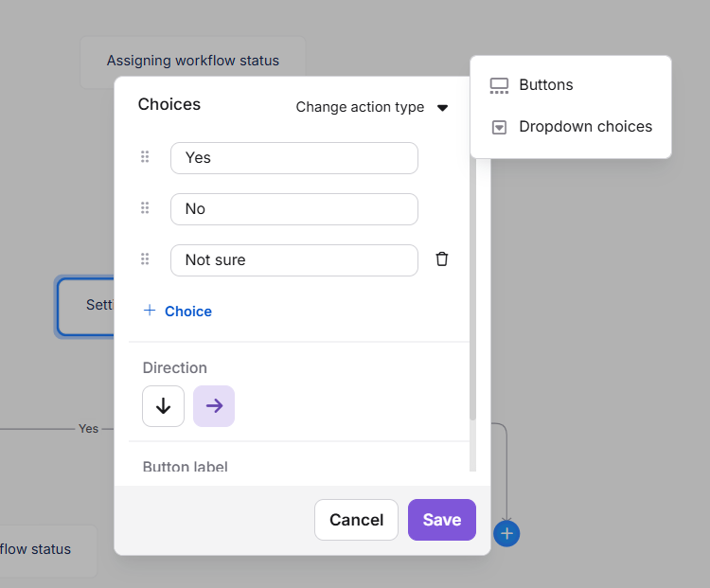Click the plus icon next to Choice
The image size is (710, 588).
[x=150, y=311]
